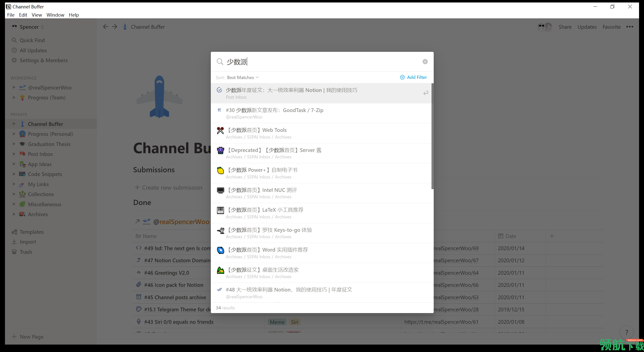
Task: Open the File menu
Action: click(11, 15)
